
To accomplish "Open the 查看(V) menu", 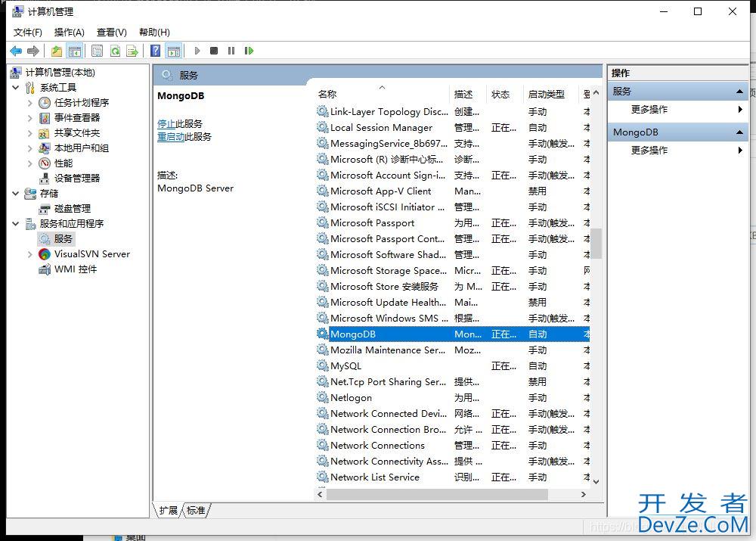I will point(111,33).
